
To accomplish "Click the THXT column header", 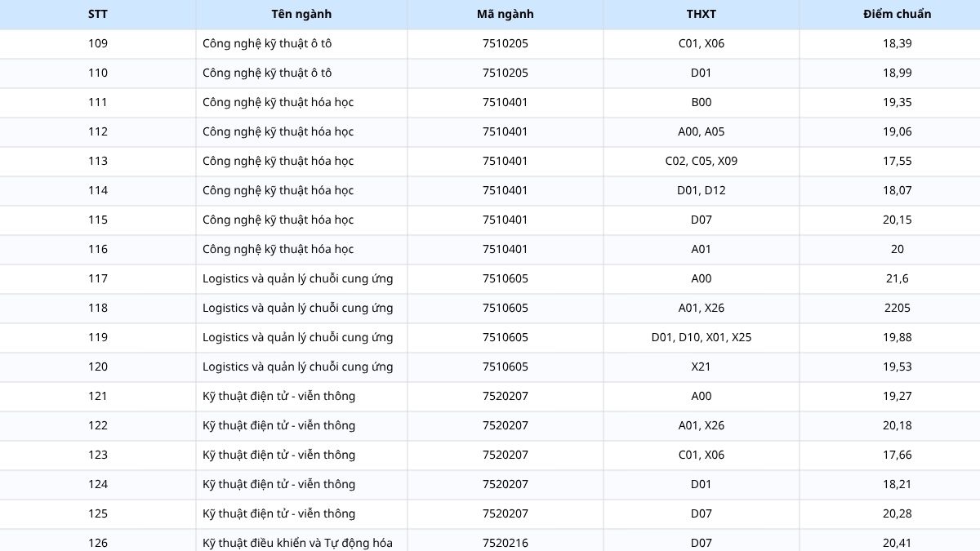I will coord(702,14).
